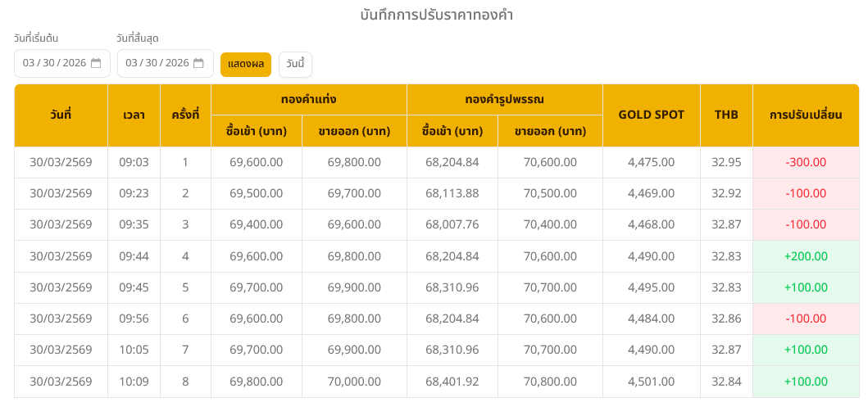The width and height of the screenshot is (868, 402).
Task: Click the THB column header
Action: [726, 115]
